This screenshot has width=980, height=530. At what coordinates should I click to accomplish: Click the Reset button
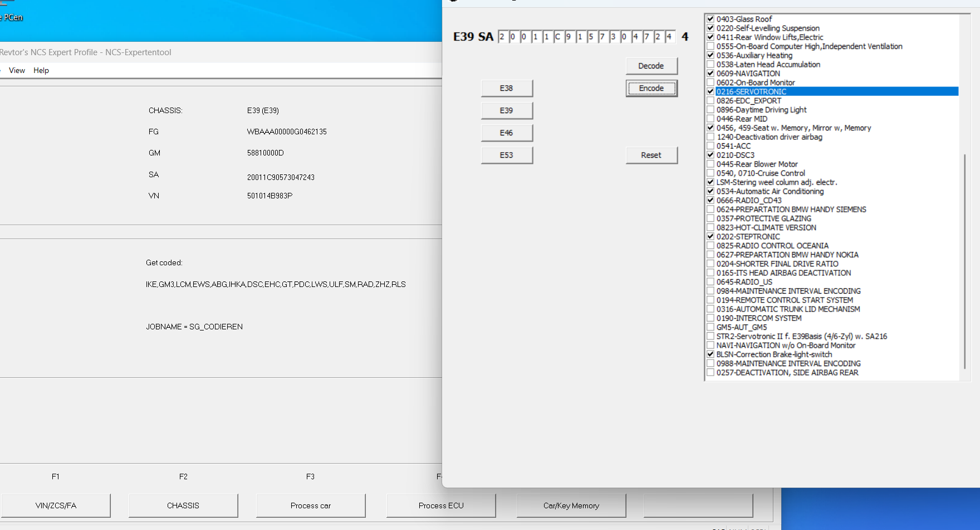pyautogui.click(x=651, y=155)
